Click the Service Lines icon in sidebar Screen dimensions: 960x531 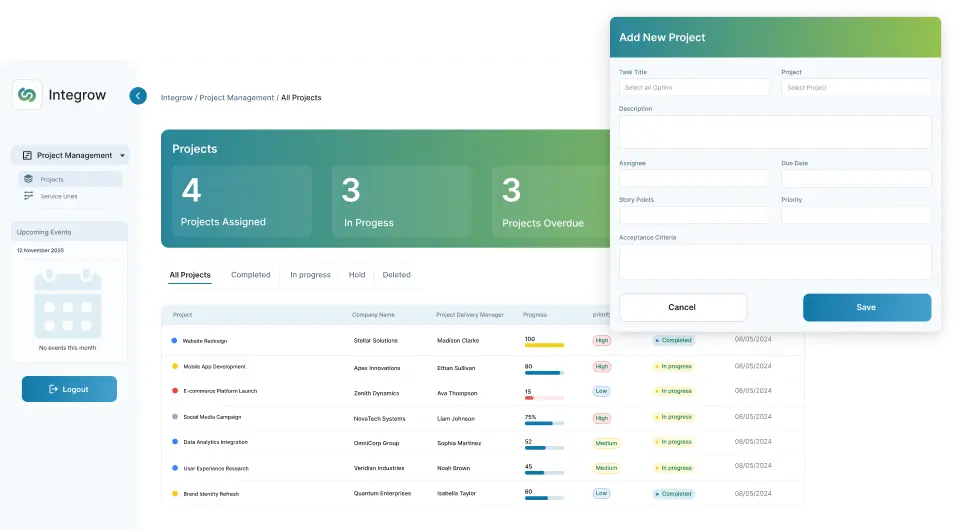click(x=29, y=196)
